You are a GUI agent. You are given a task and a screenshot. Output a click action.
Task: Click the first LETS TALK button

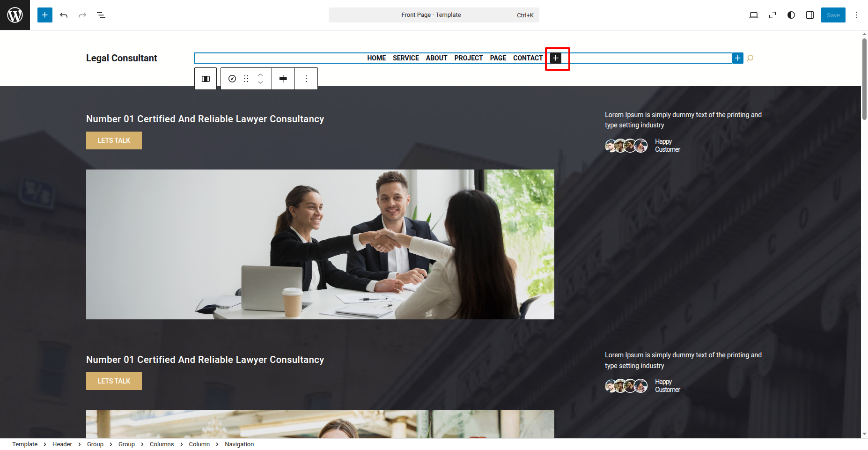coord(114,140)
